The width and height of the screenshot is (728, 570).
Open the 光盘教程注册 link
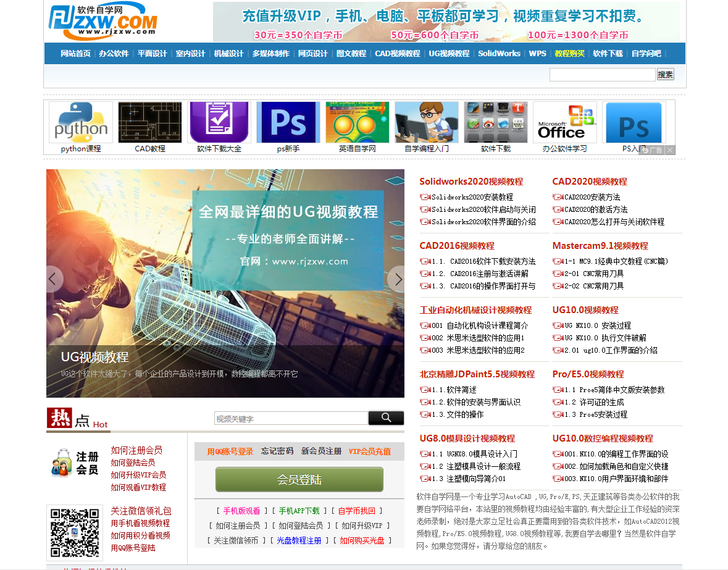point(299,540)
